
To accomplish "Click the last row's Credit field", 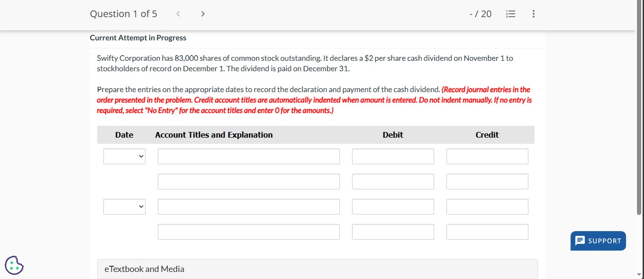I will [x=487, y=232].
